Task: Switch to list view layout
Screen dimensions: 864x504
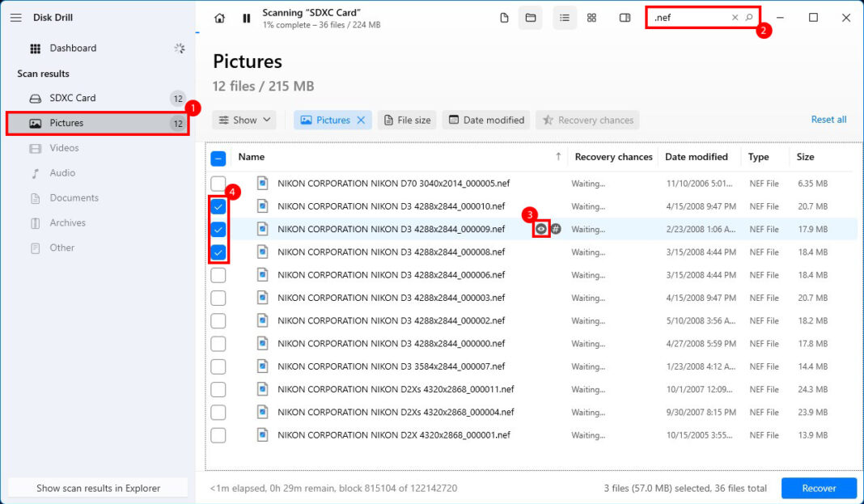Action: pyautogui.click(x=565, y=17)
